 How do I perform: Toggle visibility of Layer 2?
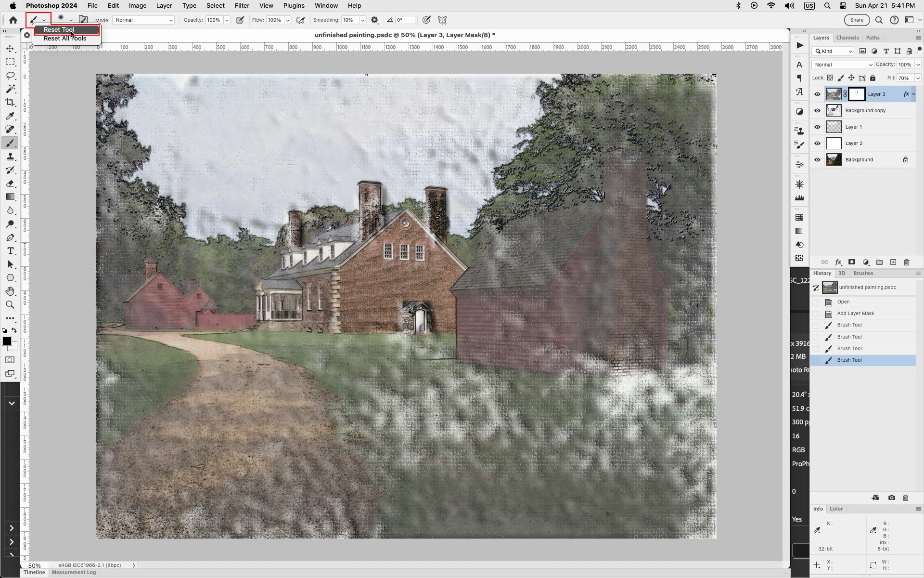coord(817,144)
